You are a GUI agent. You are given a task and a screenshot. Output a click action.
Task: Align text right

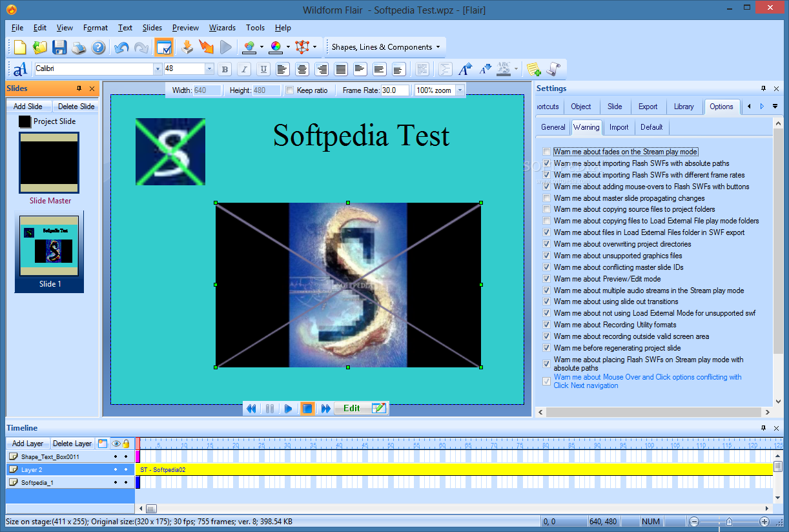(x=322, y=69)
